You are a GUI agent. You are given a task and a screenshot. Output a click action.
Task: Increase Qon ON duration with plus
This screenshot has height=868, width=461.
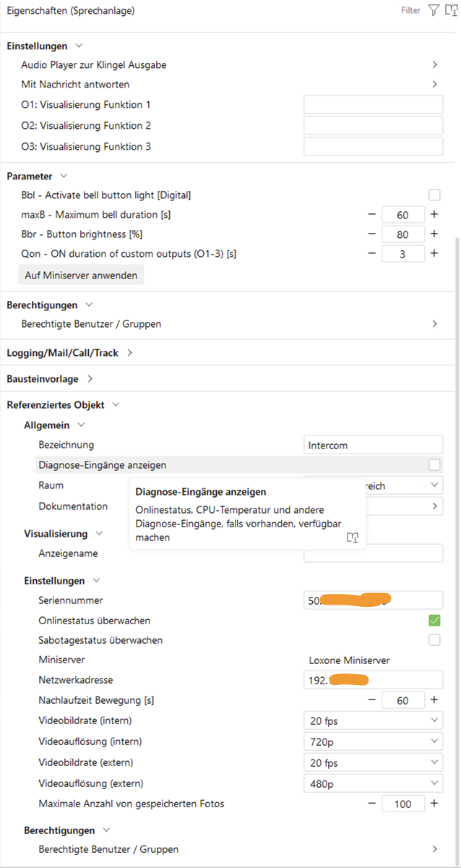click(x=434, y=254)
